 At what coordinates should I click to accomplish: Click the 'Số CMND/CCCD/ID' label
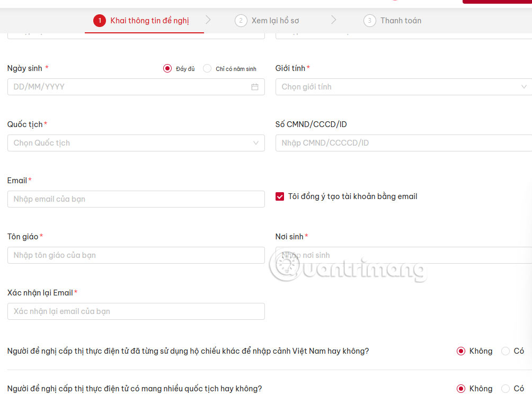coord(311,124)
